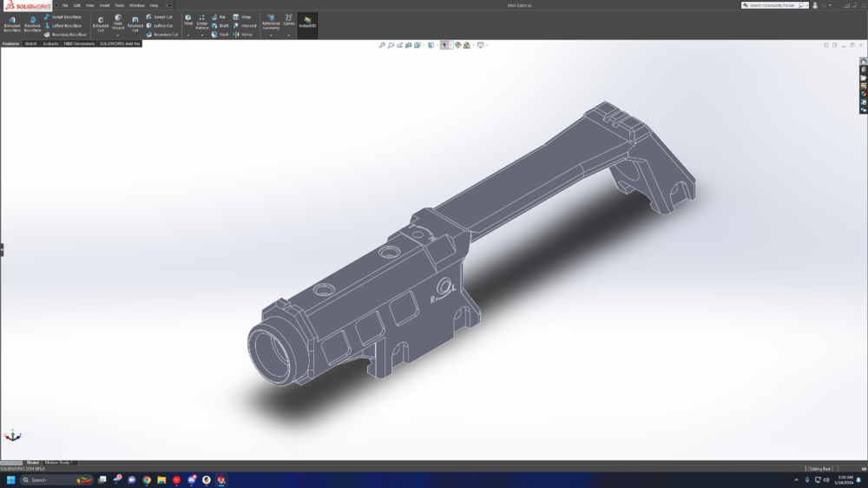
Task: Open the Tools menu
Action: [119, 5]
